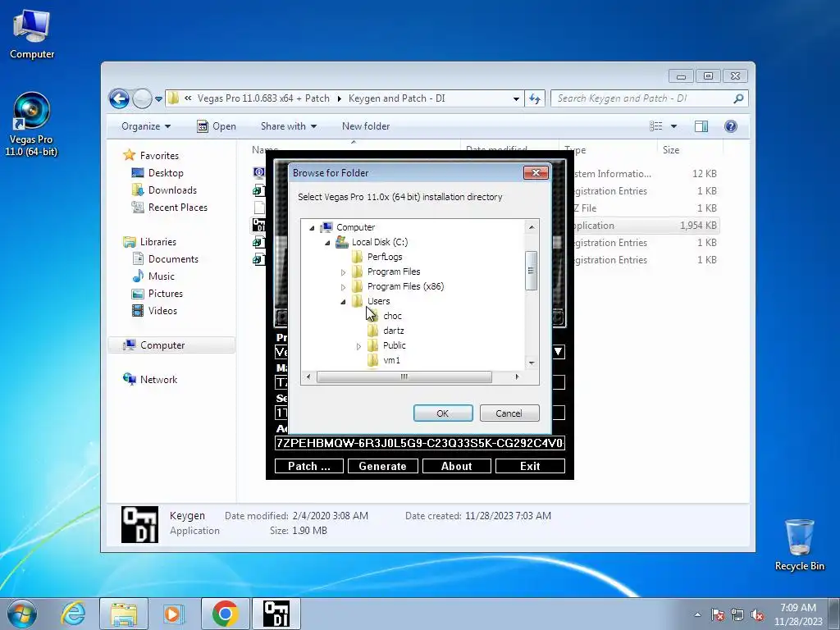The width and height of the screenshot is (840, 630).
Task: Collapse the Computer node in folder tree
Action: (312, 228)
